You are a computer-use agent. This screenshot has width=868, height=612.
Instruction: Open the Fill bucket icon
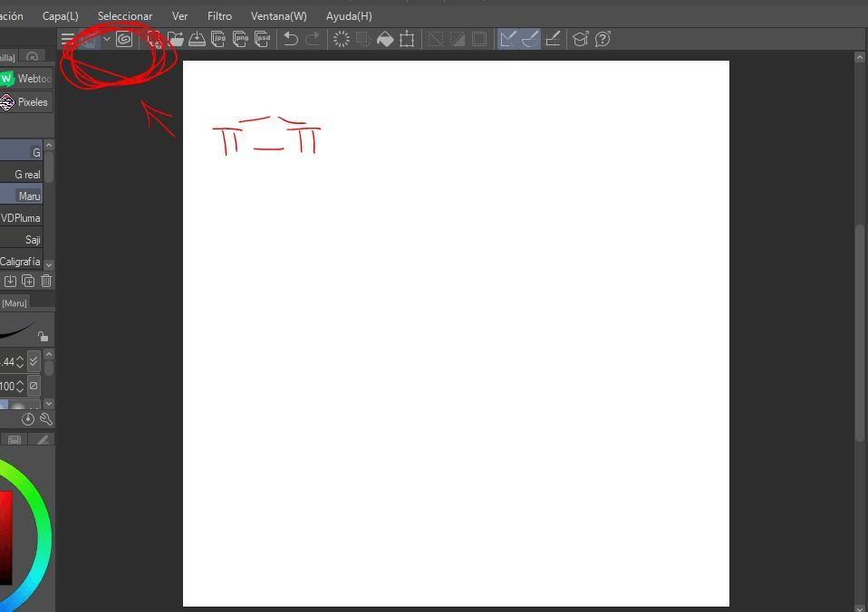click(384, 39)
